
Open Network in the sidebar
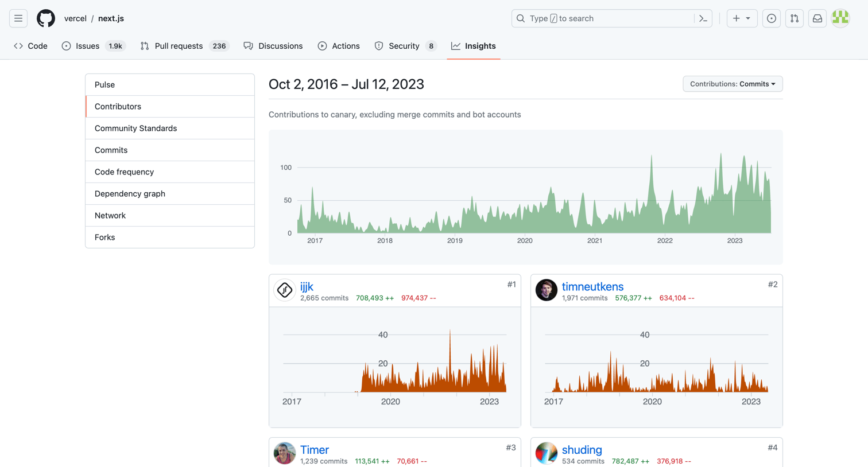coord(170,216)
